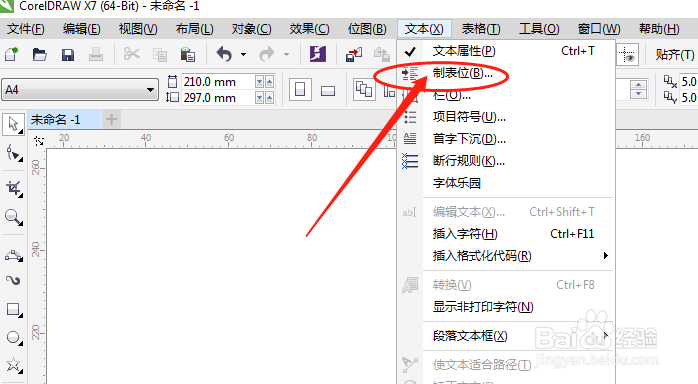The height and width of the screenshot is (384, 698).
Task: Click the show guidelines eye icon
Action: (628, 55)
